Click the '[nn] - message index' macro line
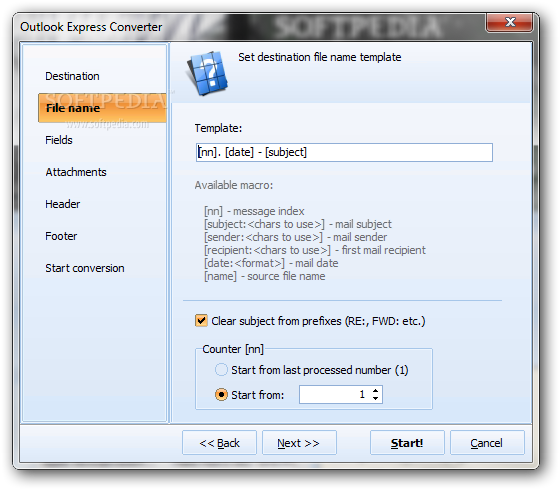 (254, 211)
